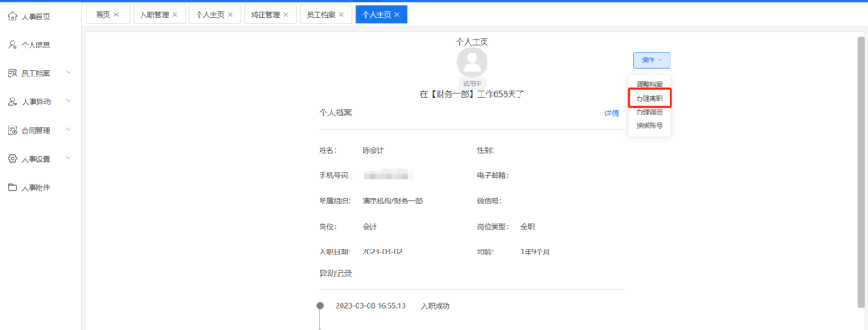This screenshot has height=330, width=868.
Task: Expand the 人事设置 sidebar chevron
Action: coord(69,158)
